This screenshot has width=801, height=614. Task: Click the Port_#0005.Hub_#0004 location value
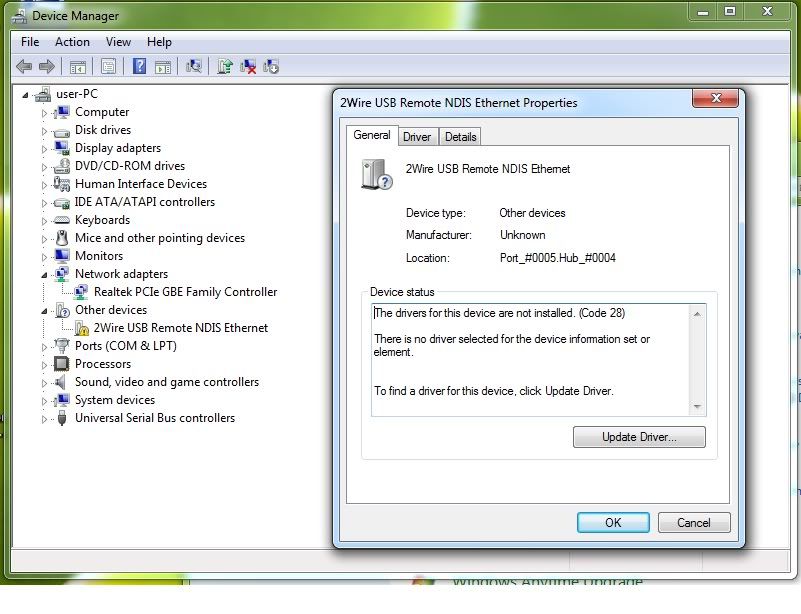click(557, 258)
